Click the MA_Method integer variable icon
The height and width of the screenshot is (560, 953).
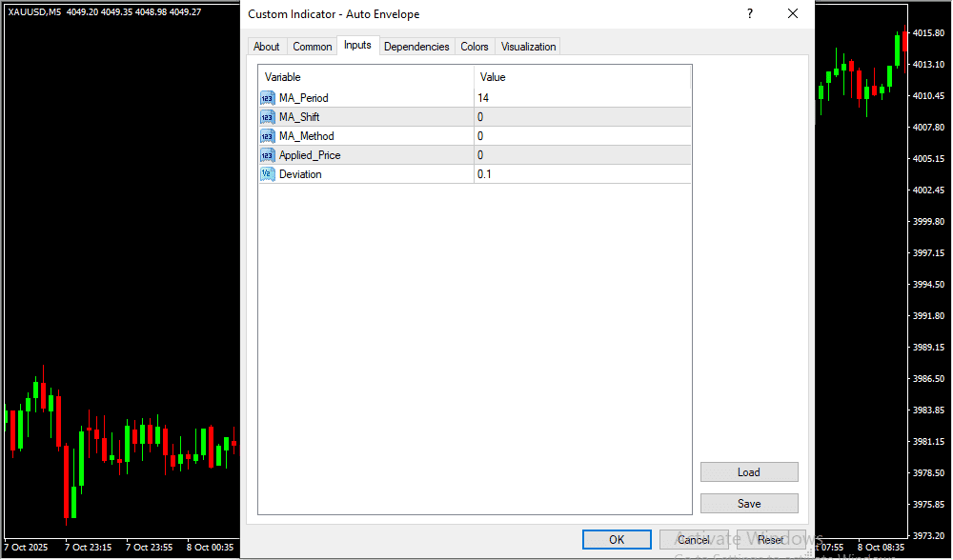[x=267, y=136]
